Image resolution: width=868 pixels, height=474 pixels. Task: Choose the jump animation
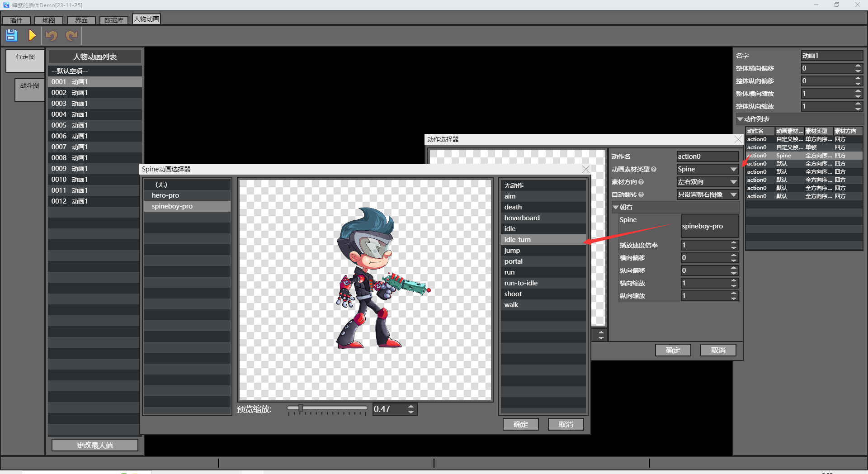tap(543, 251)
